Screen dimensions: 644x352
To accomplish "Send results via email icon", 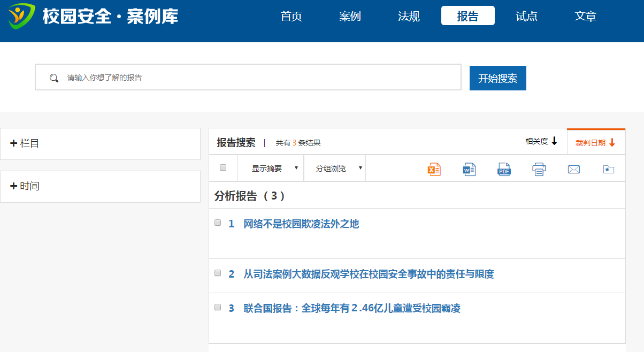I will 573,170.
